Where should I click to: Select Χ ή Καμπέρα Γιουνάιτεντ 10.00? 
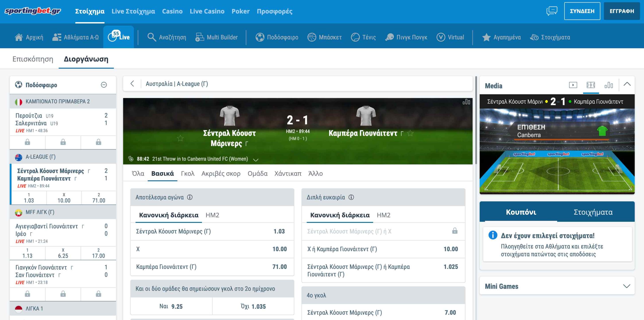(x=383, y=249)
